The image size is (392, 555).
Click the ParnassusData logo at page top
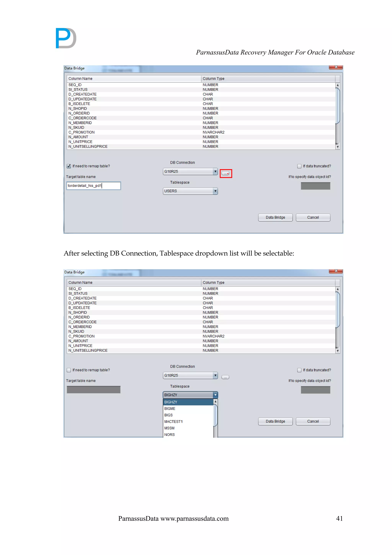pyautogui.click(x=66, y=38)
